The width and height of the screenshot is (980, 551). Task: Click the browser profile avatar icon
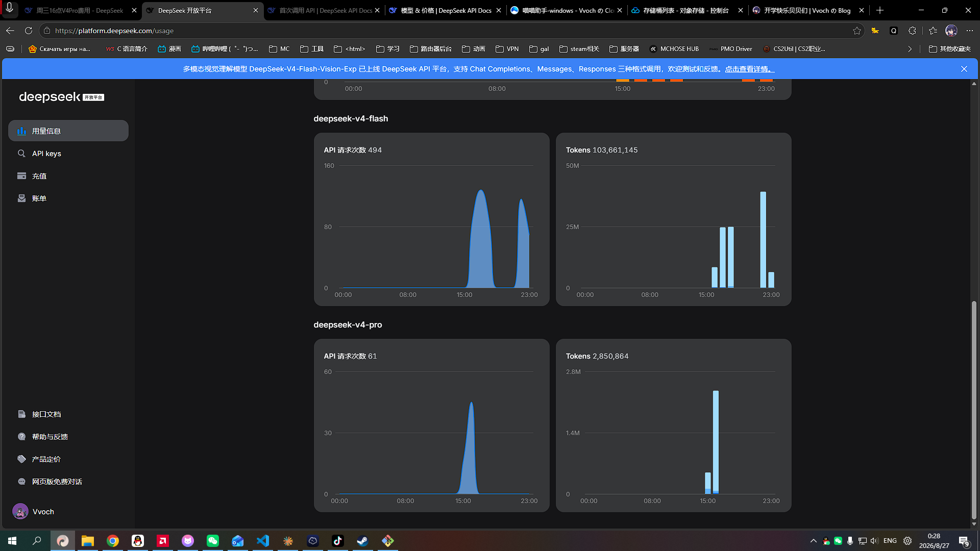coord(951,31)
